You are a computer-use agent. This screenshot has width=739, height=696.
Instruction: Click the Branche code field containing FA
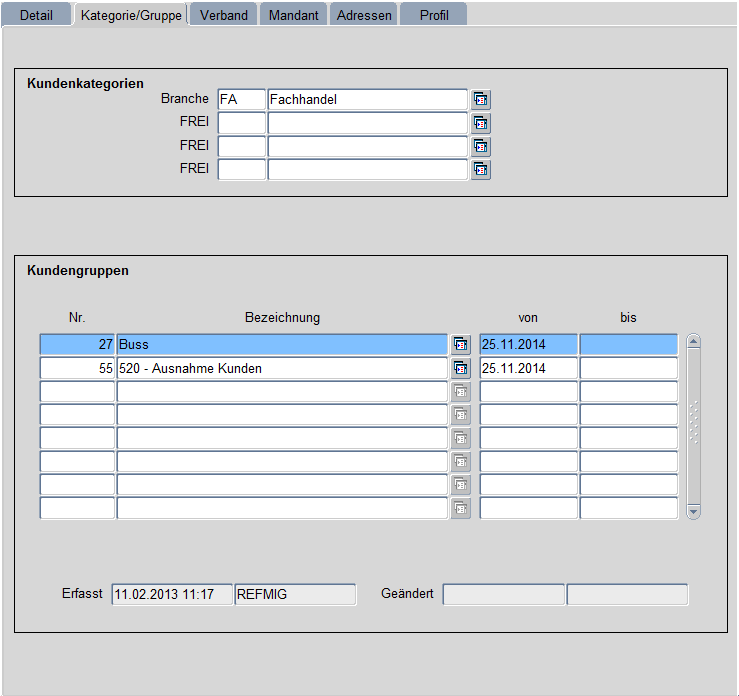(241, 99)
